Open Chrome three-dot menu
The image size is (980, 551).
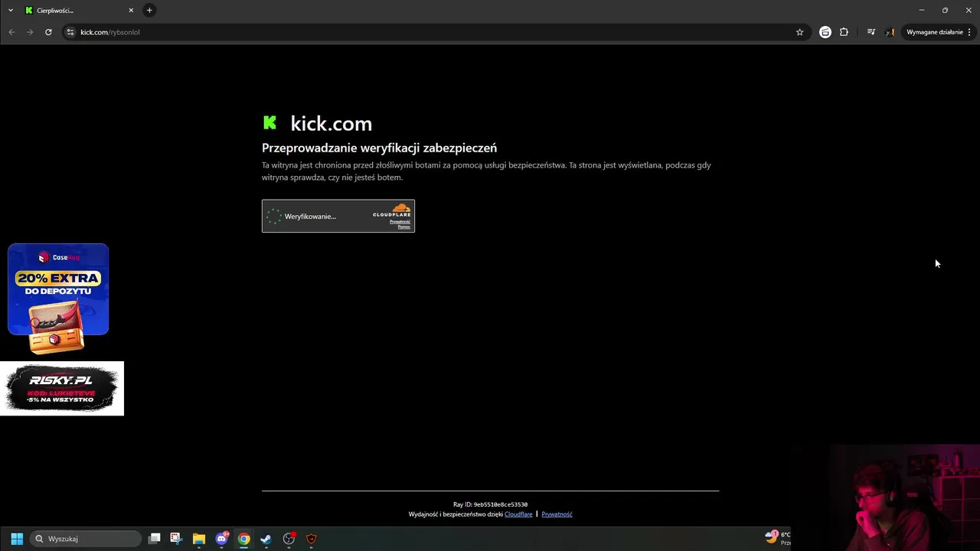pyautogui.click(x=969, y=32)
